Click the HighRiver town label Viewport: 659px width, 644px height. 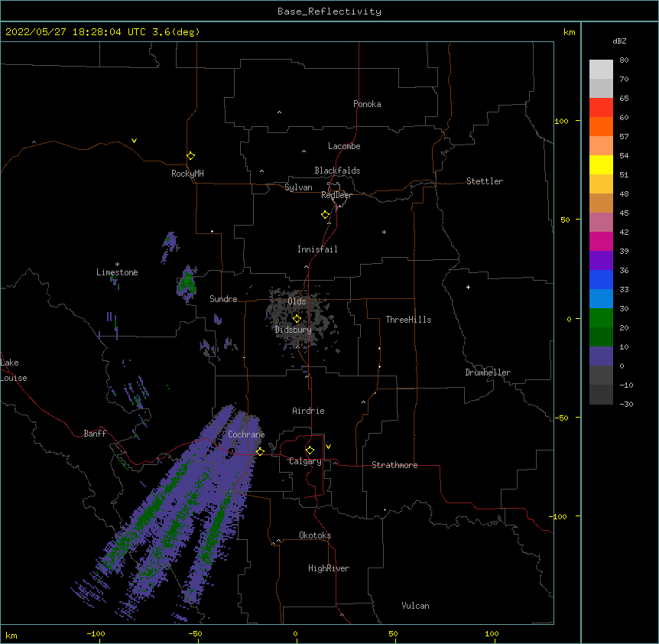tap(329, 568)
